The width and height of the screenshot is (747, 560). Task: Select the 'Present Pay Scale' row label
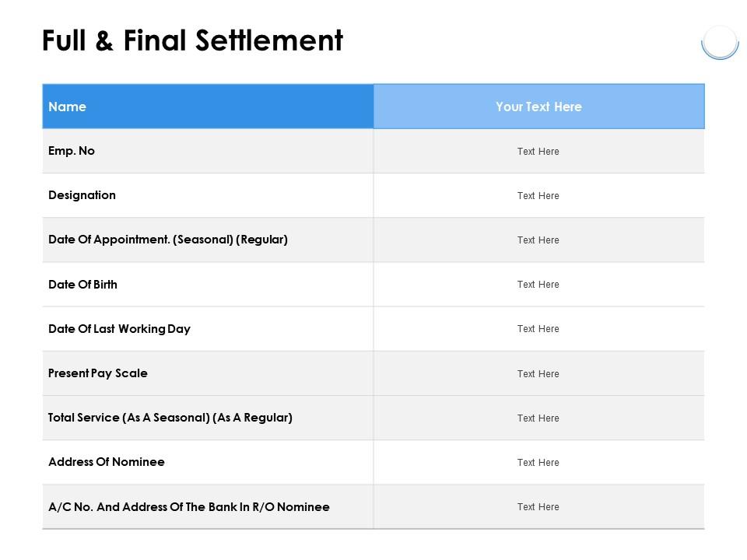pyautogui.click(x=98, y=373)
